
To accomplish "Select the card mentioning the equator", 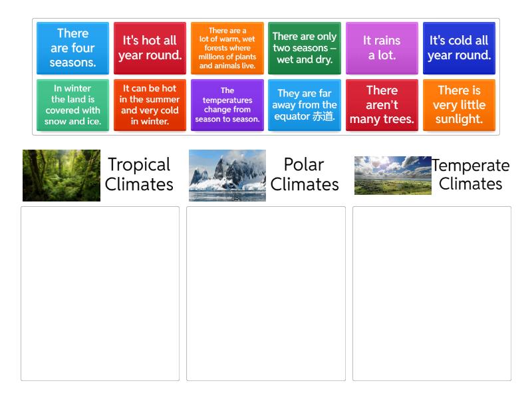I will click(x=304, y=105).
